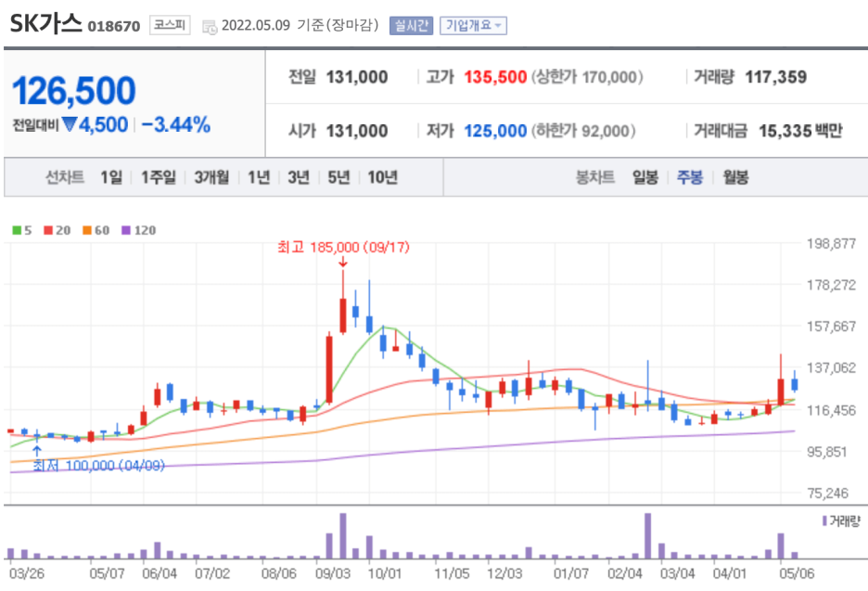Select the 3년 line chart tab
Image resolution: width=868 pixels, height=591 pixels.
click(299, 177)
